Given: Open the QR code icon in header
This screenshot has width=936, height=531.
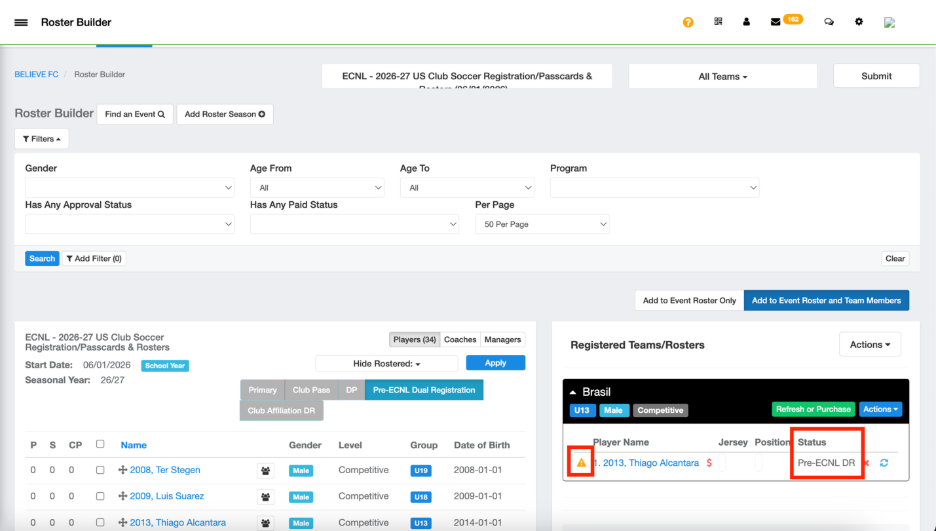Looking at the screenshot, I should tap(718, 21).
